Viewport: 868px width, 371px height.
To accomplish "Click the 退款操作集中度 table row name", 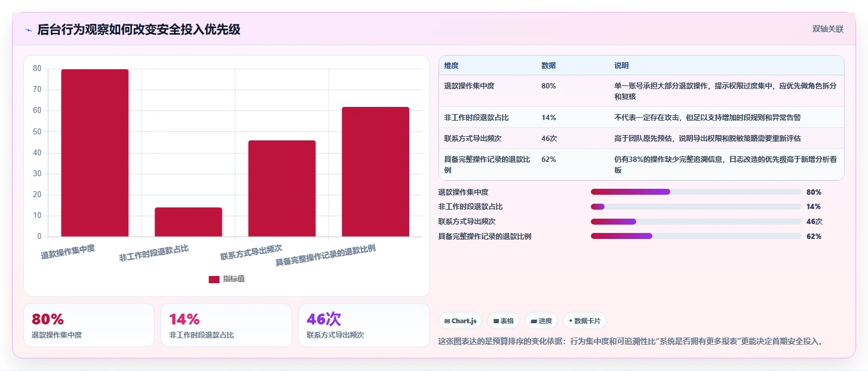I will point(469,86).
